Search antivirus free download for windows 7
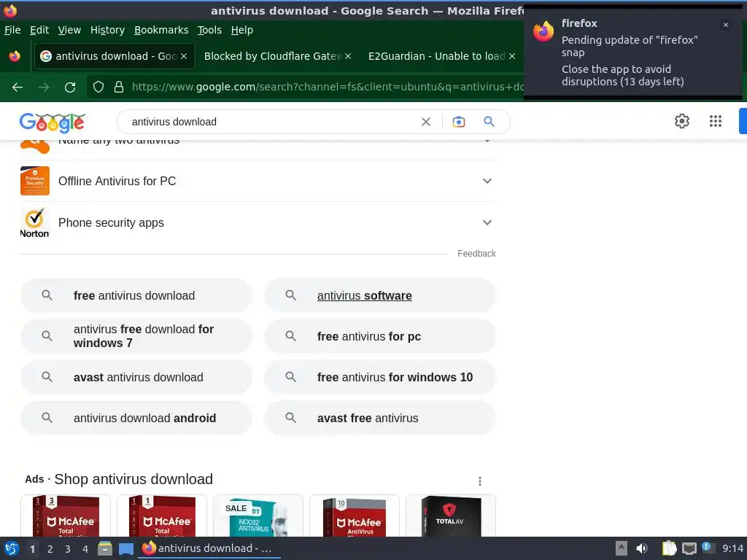The height and width of the screenshot is (560, 747). (136, 336)
